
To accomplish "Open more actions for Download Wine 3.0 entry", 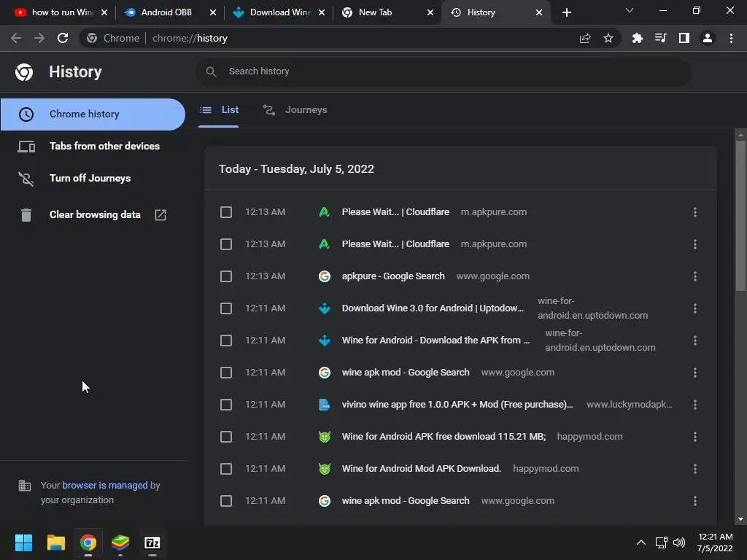I will [695, 308].
